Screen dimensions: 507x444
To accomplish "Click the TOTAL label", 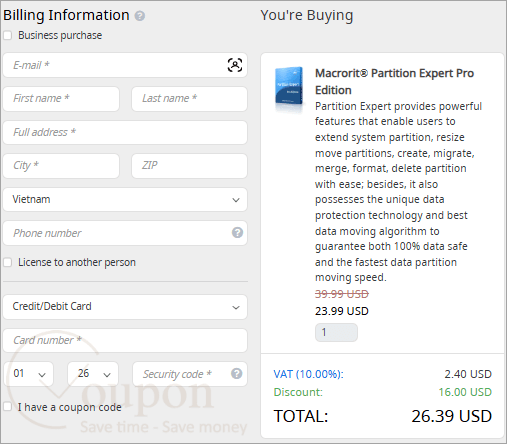I will point(301,416).
